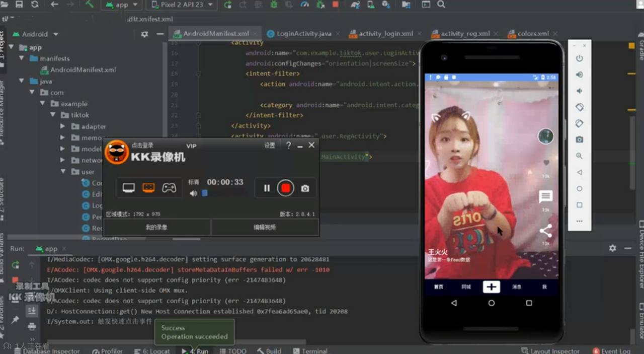Image resolution: width=644 pixels, height=354 pixels.
Task: Click 我的录像 button in KK recorder
Action: pyautogui.click(x=156, y=228)
